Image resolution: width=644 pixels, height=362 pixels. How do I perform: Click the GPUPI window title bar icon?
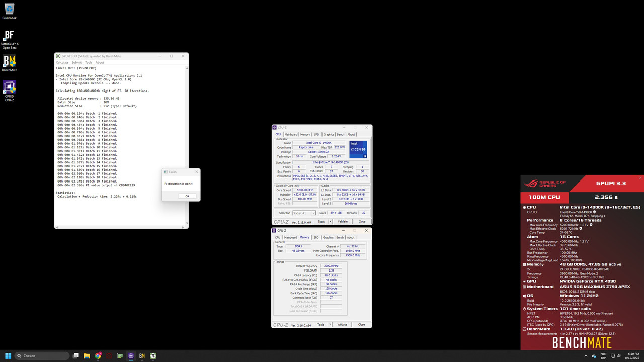pos(57,56)
